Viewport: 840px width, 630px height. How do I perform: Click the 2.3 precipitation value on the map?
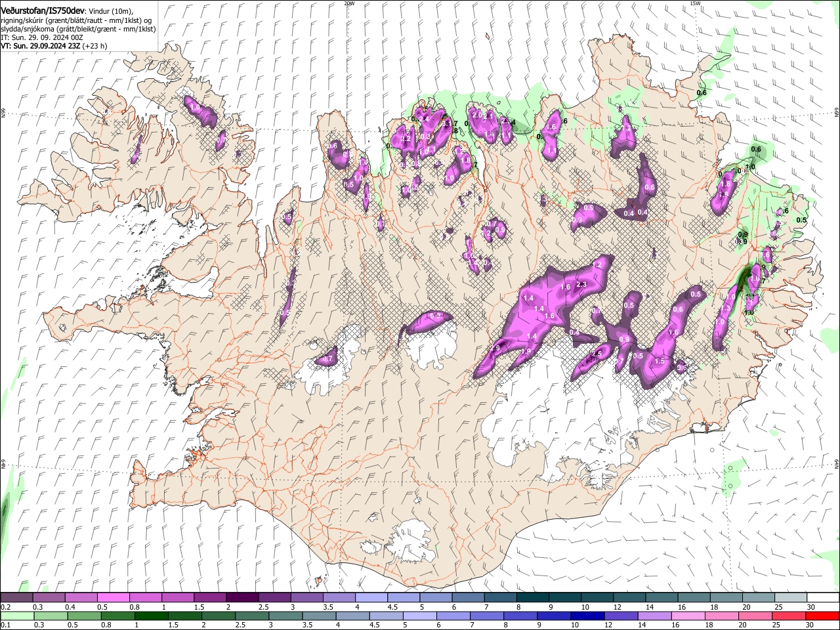581,284
